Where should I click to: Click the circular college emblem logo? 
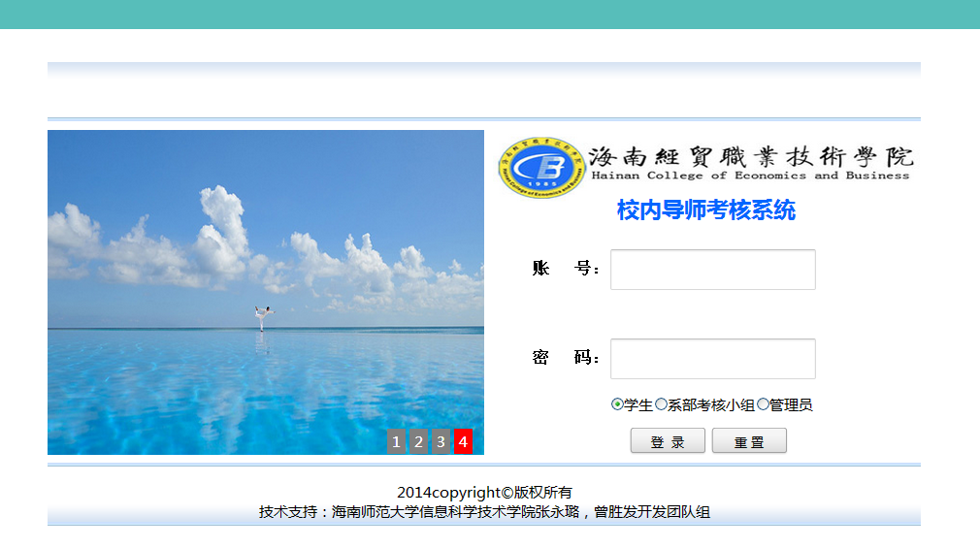point(542,167)
